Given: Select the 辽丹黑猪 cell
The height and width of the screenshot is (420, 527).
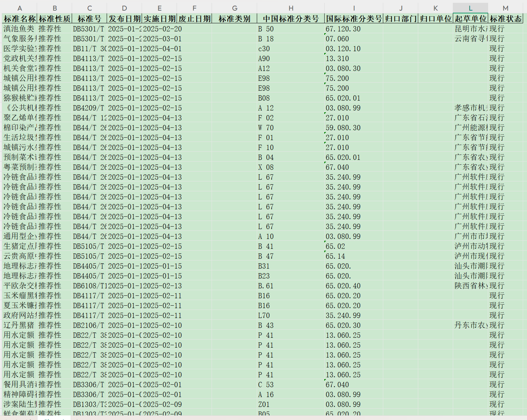Looking at the screenshot, I should tap(19, 325).
